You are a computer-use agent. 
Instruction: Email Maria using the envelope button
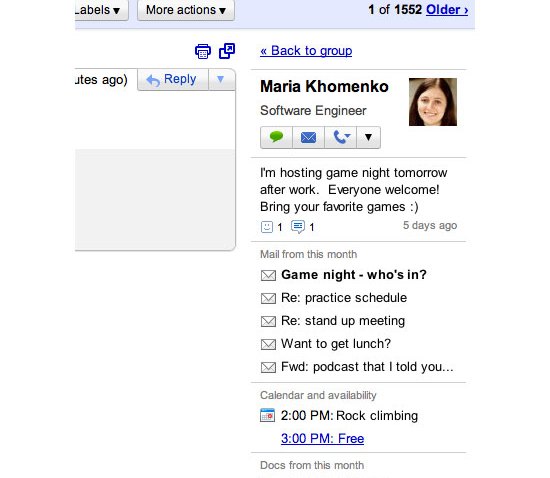(308, 137)
